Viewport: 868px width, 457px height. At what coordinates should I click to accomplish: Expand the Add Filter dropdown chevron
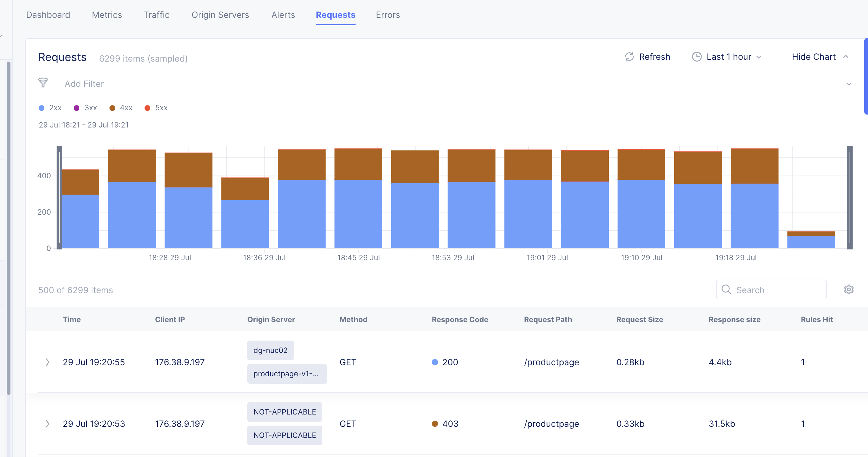pos(849,84)
